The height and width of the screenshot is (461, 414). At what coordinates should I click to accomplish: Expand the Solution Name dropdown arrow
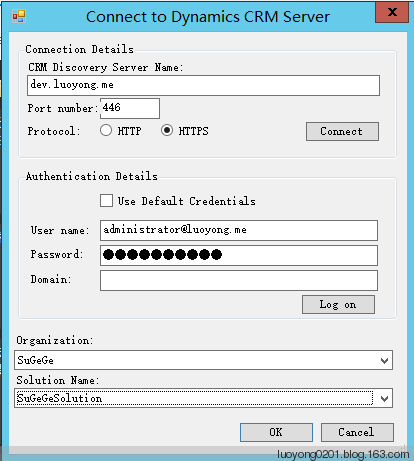pyautogui.click(x=384, y=398)
